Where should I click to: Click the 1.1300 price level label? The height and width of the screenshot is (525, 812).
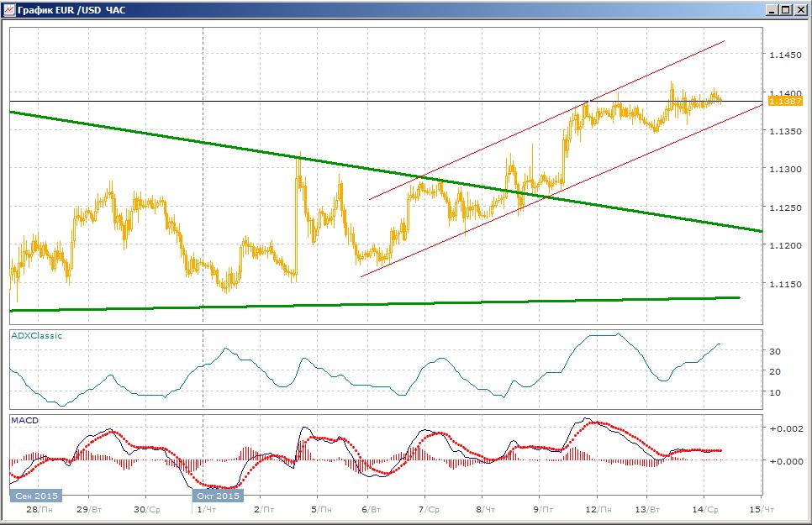tap(785, 170)
